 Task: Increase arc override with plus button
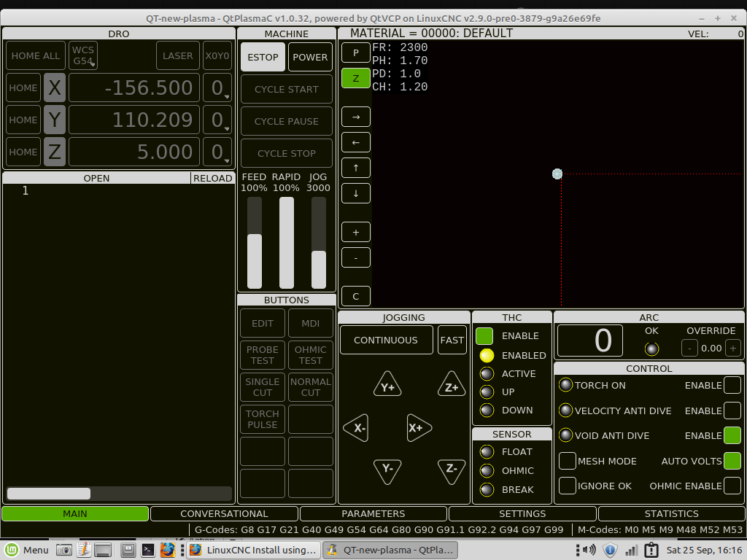click(x=733, y=348)
